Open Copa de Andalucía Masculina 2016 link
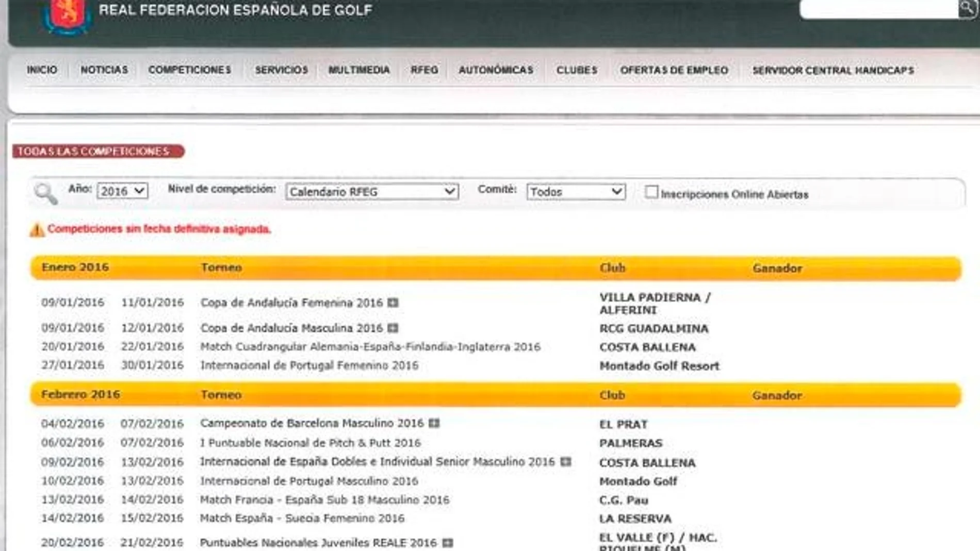 (x=291, y=328)
